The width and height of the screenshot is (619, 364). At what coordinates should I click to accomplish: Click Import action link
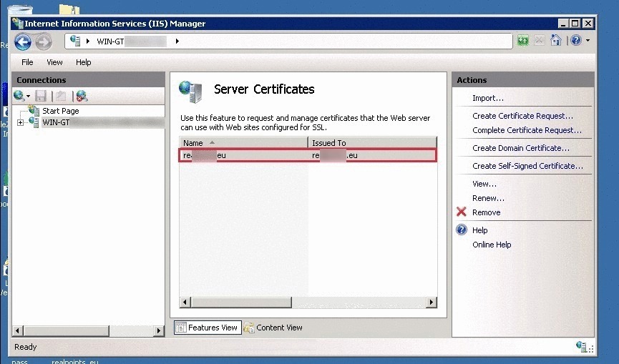488,98
